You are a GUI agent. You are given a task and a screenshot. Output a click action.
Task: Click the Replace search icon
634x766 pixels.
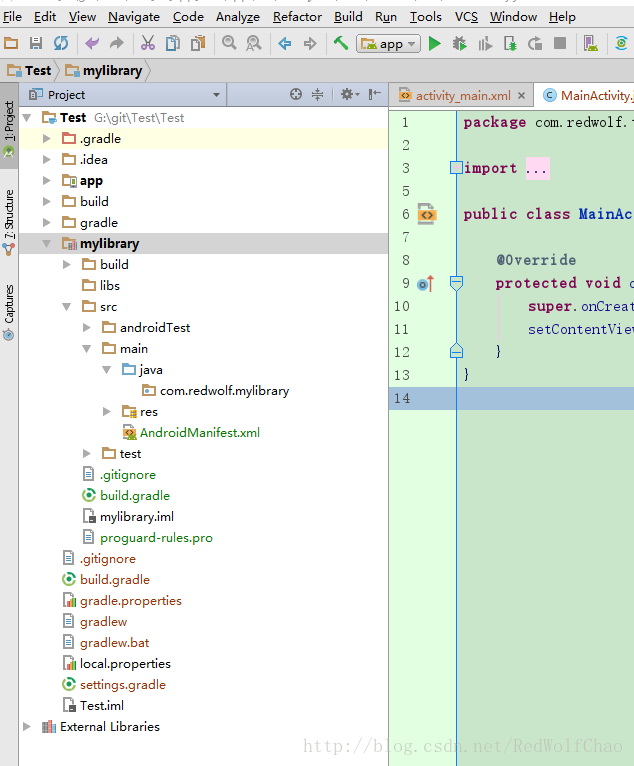(x=254, y=43)
